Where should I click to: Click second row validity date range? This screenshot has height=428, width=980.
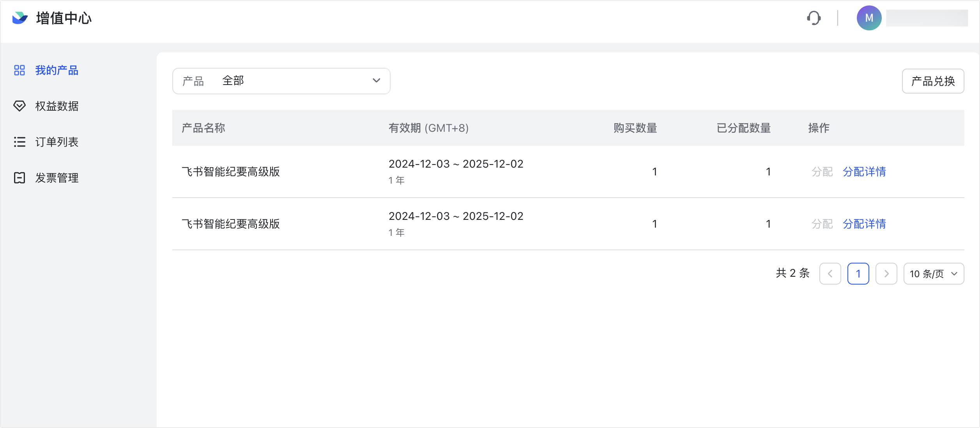(x=456, y=216)
